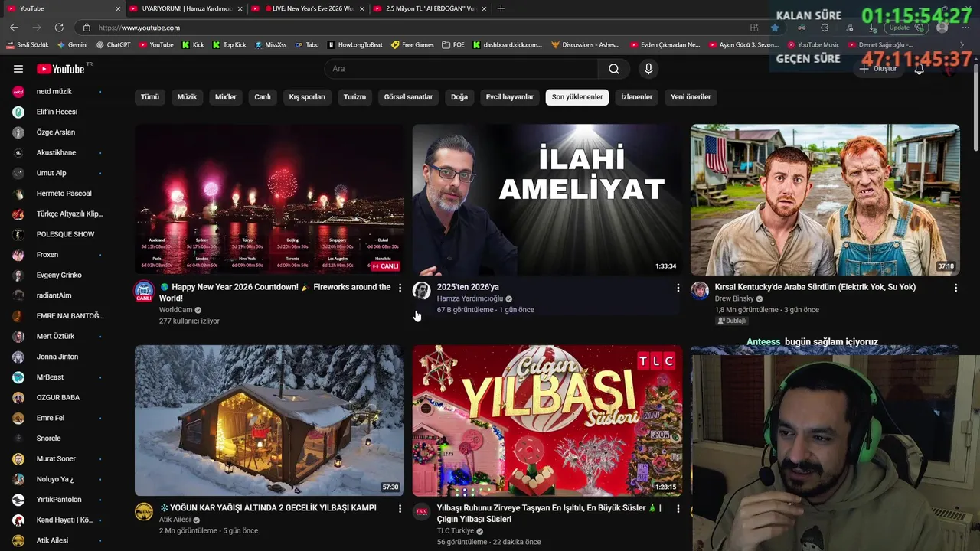
Task: Open OZGUR BABA subscription in sidebar
Action: click(x=57, y=397)
